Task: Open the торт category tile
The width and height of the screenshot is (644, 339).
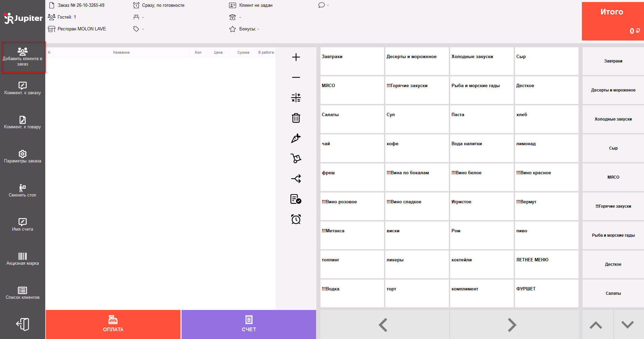Action: point(417,293)
